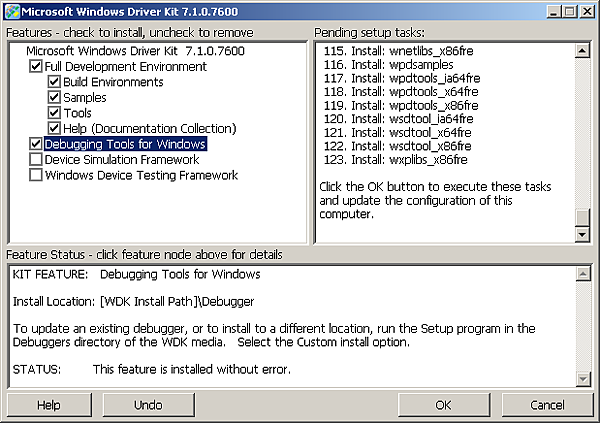
Task: Click task 121 Install wsdtool_x64fre
Action: pos(397,132)
